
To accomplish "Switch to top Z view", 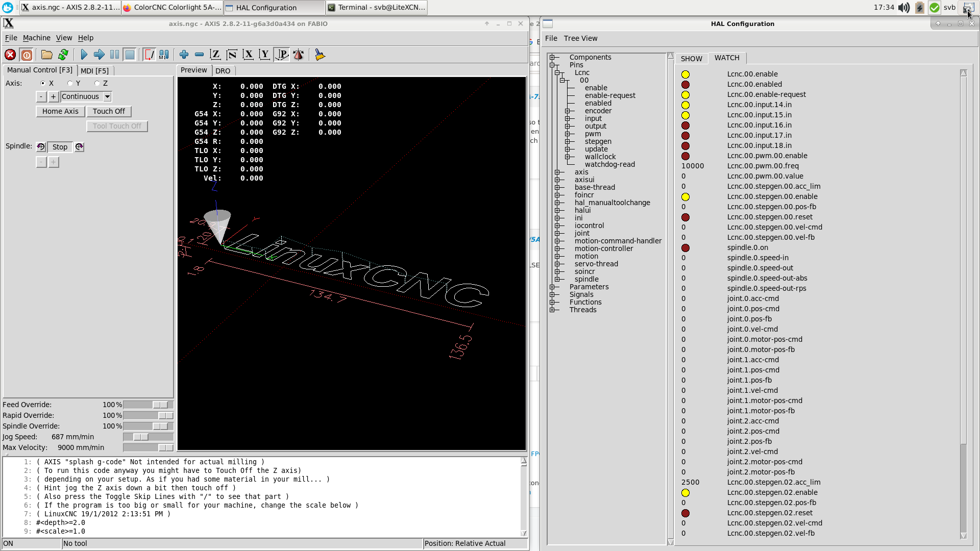I will tap(215, 55).
